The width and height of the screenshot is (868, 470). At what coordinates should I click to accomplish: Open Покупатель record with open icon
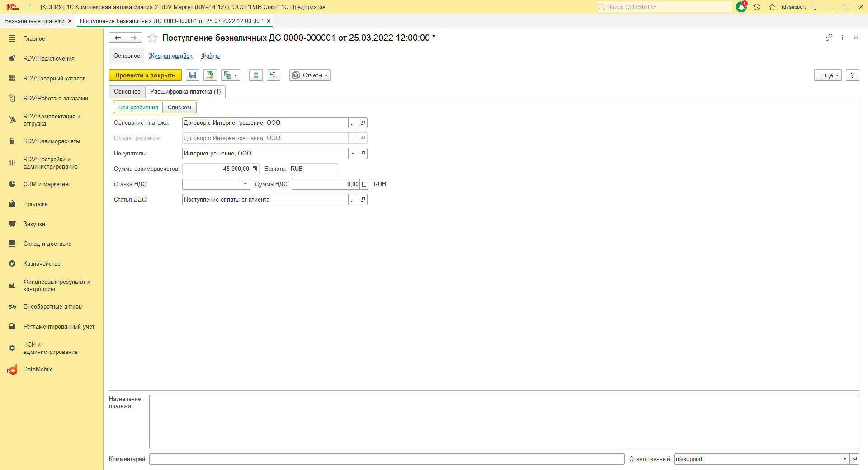tap(363, 154)
